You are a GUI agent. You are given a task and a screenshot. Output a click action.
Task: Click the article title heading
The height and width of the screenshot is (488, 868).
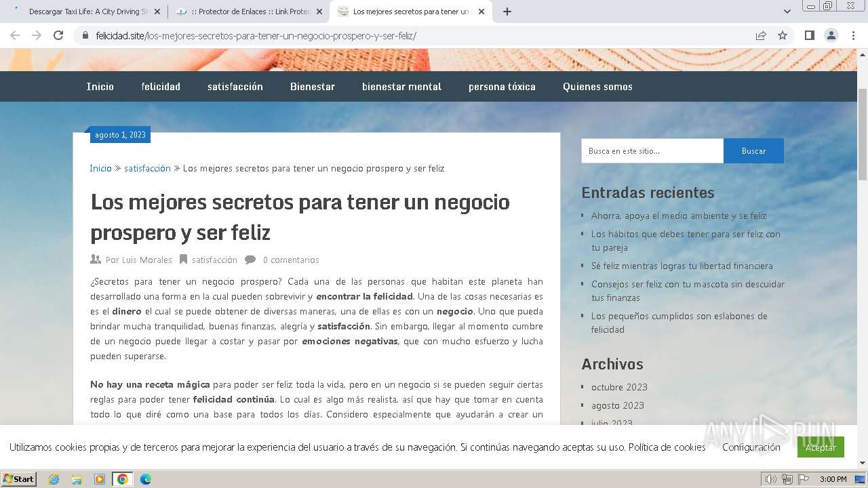point(300,217)
